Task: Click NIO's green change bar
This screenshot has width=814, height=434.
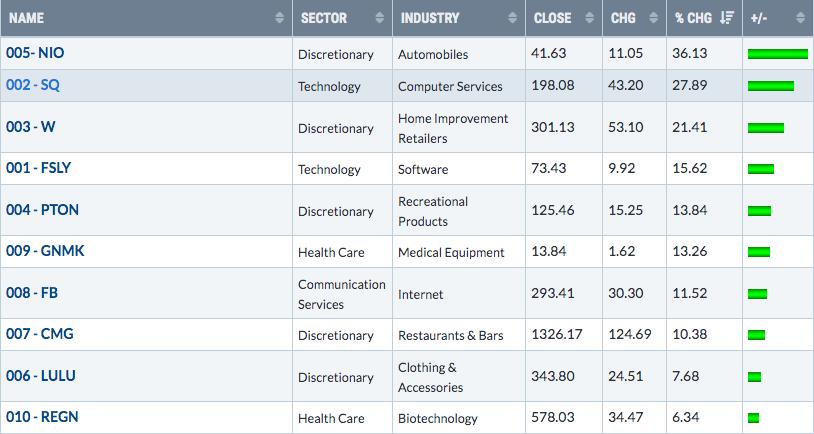Action: pyautogui.click(x=777, y=54)
